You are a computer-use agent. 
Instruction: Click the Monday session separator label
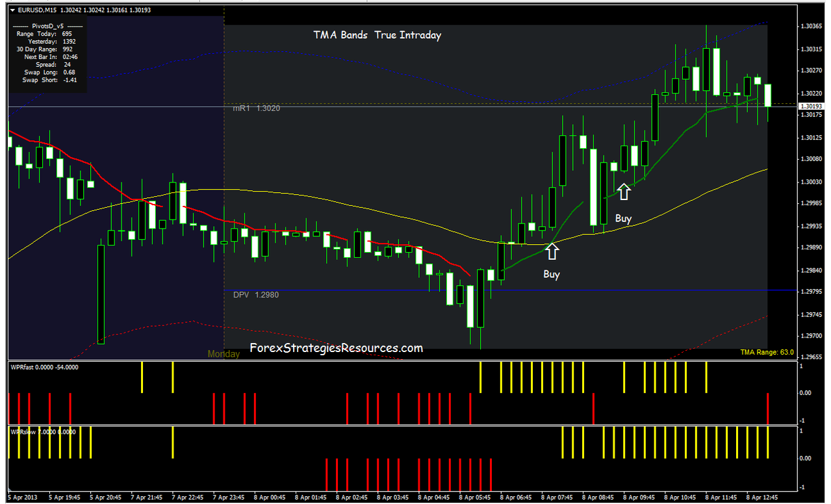pos(223,353)
